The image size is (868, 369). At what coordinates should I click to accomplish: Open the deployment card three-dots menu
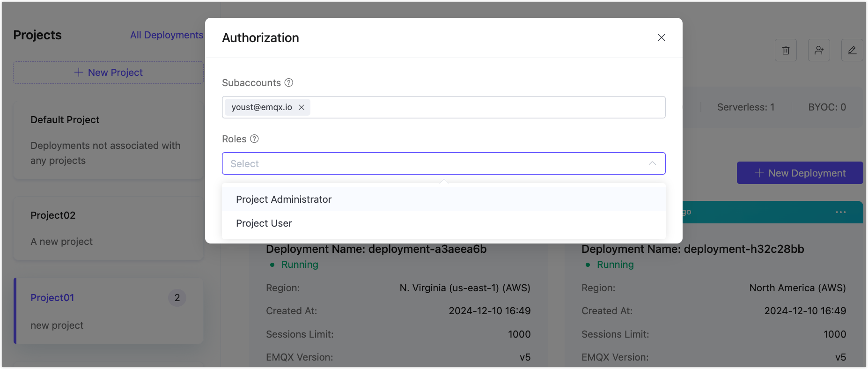[840, 212]
